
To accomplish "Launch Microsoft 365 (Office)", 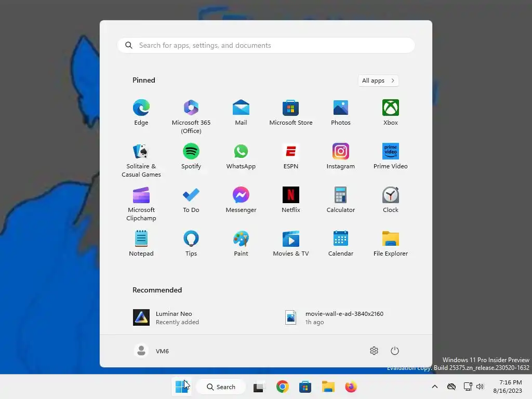I will (191, 117).
